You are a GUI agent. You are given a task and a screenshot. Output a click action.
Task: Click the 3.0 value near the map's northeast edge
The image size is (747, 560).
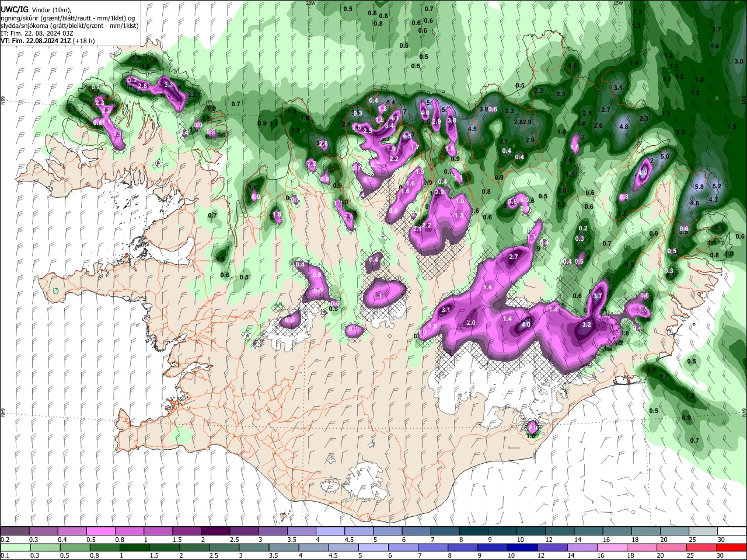pyautogui.click(x=738, y=61)
